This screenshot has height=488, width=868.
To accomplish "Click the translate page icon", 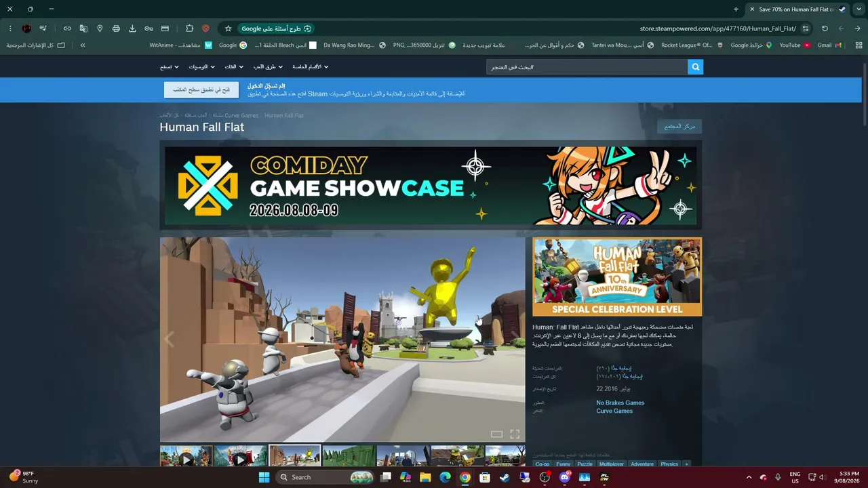I will coord(83,28).
